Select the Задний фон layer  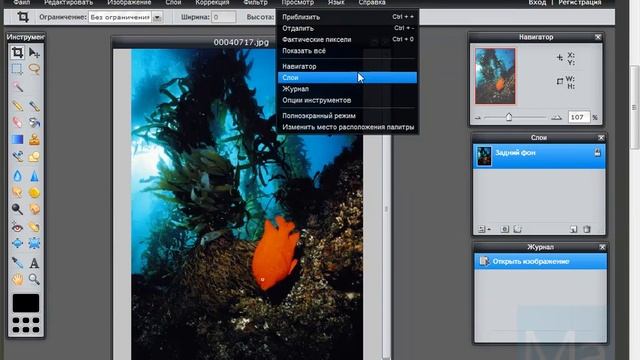(x=539, y=156)
